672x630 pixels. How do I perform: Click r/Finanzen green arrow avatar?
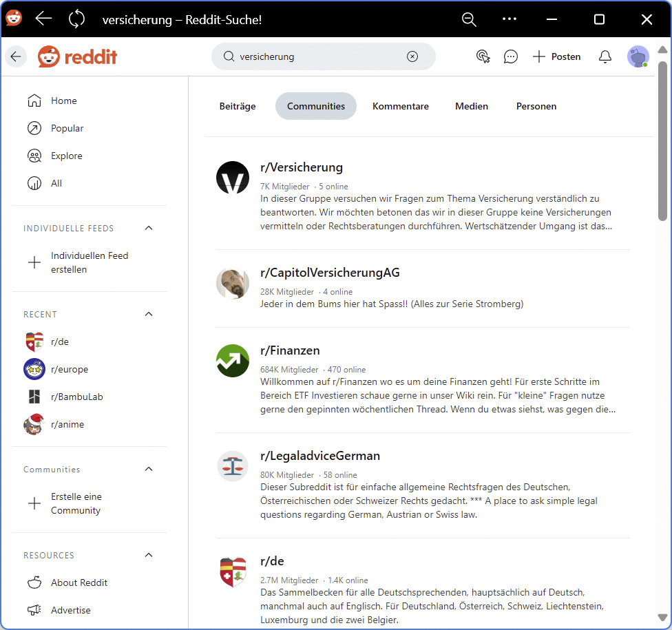point(233,361)
